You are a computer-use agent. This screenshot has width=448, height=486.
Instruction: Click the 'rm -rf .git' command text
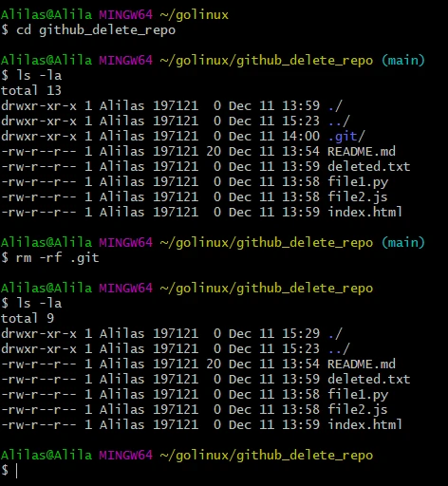coord(57,258)
